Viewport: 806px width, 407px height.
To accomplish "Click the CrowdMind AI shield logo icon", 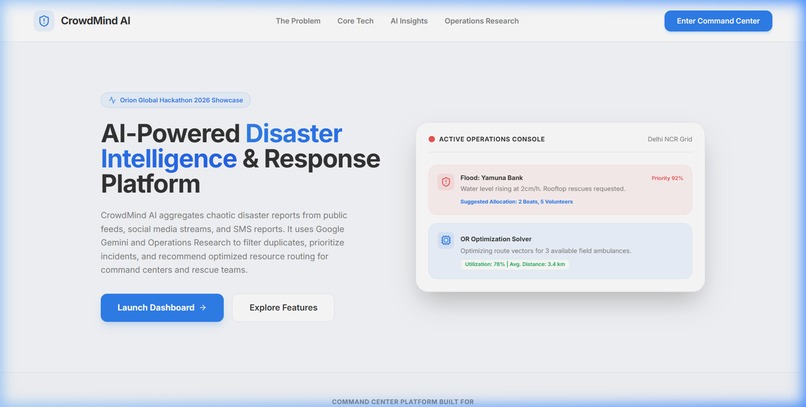I will [x=44, y=21].
